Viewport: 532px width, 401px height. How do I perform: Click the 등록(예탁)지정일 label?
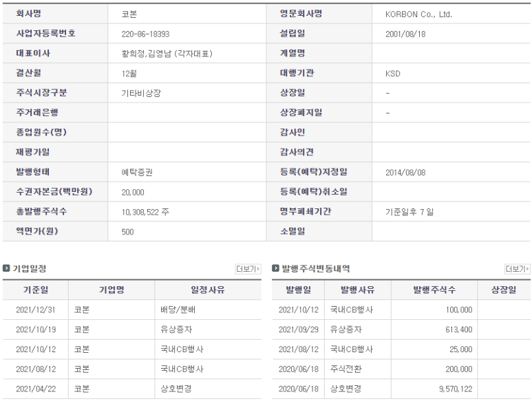pyautogui.click(x=314, y=172)
